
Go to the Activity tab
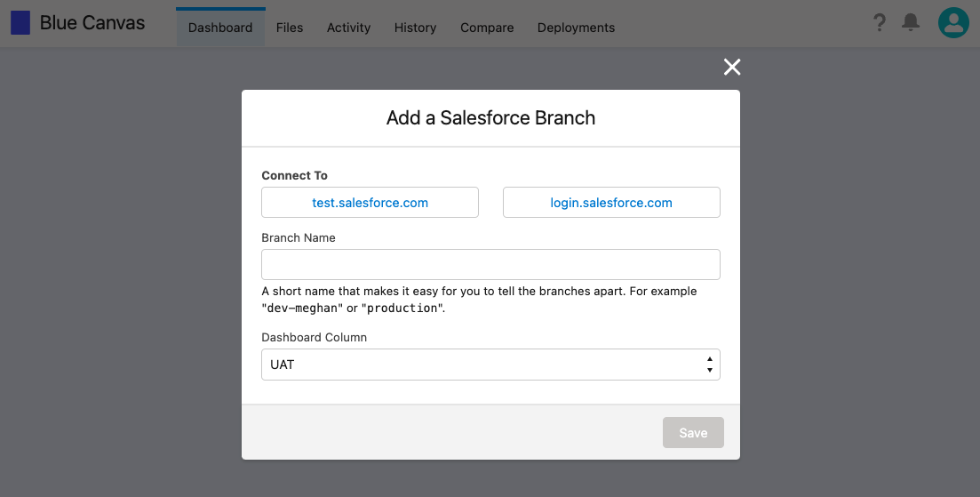[x=349, y=28]
